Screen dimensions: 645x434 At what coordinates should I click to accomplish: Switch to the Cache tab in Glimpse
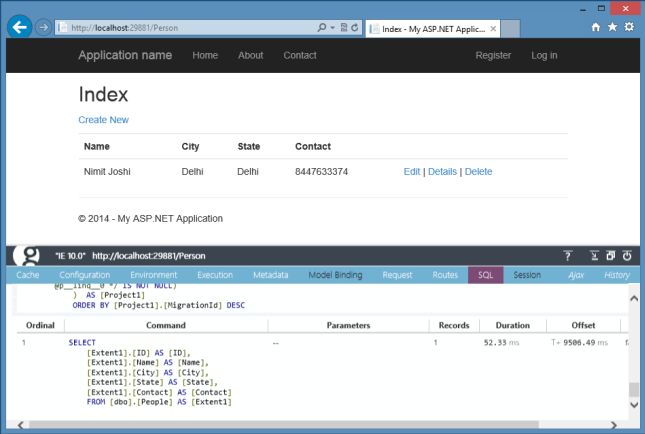pos(28,275)
